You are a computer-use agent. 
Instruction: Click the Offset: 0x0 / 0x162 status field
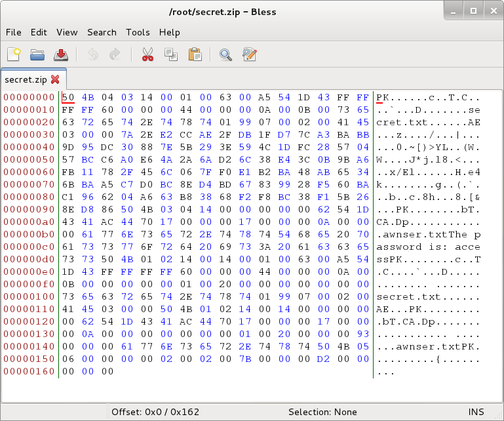click(155, 412)
